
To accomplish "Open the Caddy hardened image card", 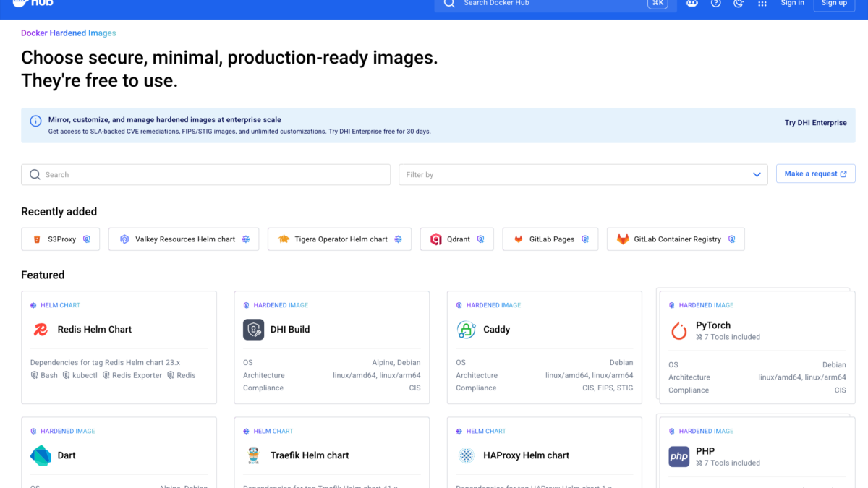I will click(544, 347).
